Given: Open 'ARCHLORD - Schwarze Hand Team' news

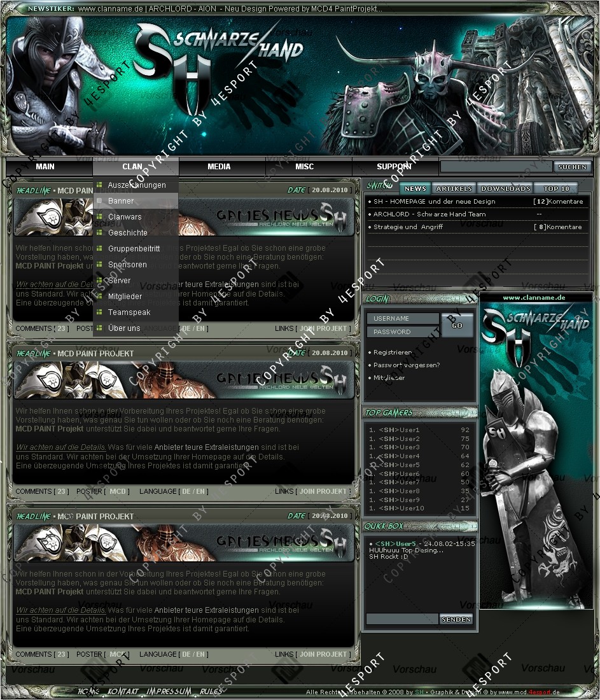Looking at the screenshot, I should coord(429,214).
